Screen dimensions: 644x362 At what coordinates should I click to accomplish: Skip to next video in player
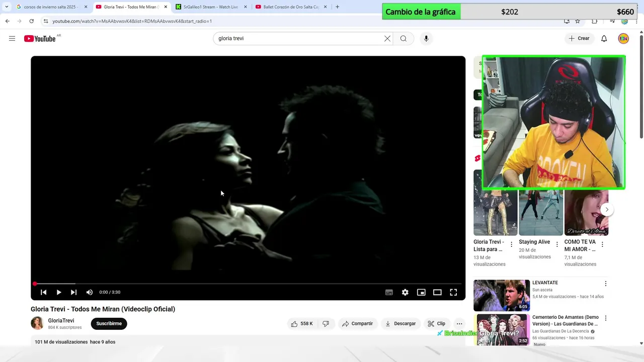pyautogui.click(x=74, y=292)
